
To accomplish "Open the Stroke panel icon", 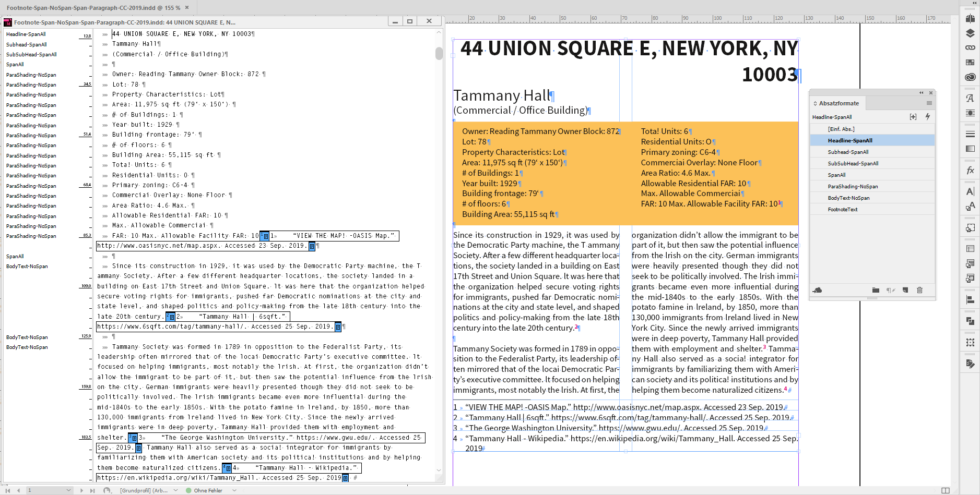I will pyautogui.click(x=970, y=134).
